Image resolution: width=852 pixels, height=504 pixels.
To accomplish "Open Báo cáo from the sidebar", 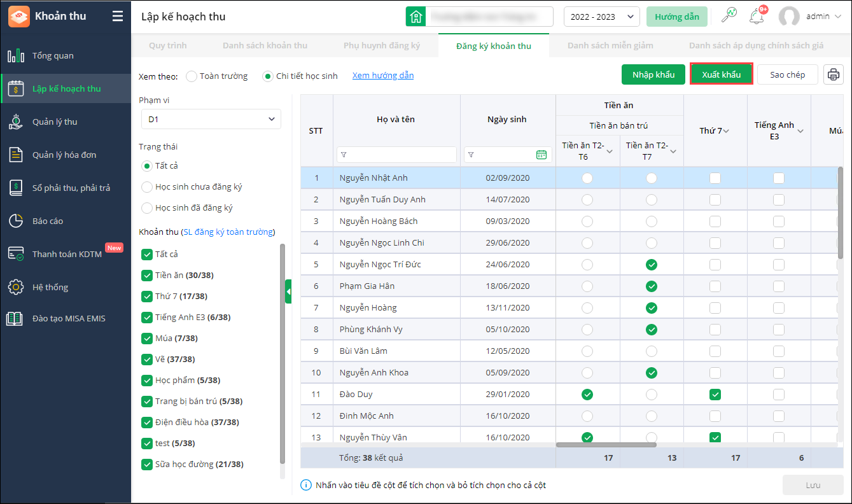I will tap(48, 221).
